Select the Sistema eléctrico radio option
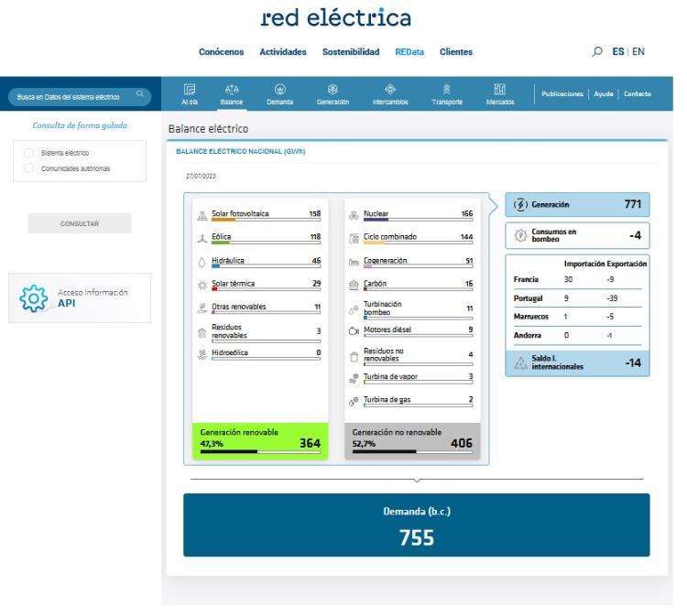This screenshot has width=687, height=616. pyautogui.click(x=29, y=153)
